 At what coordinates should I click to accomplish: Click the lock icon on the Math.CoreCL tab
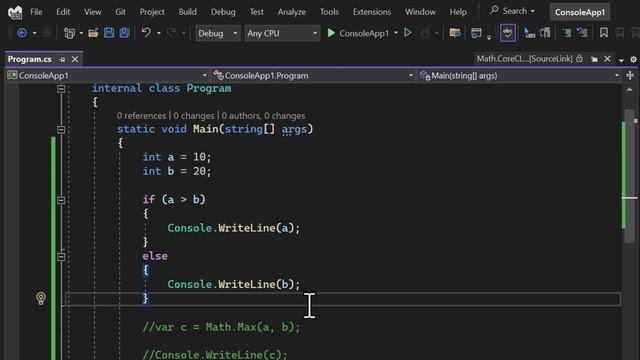pos(579,59)
